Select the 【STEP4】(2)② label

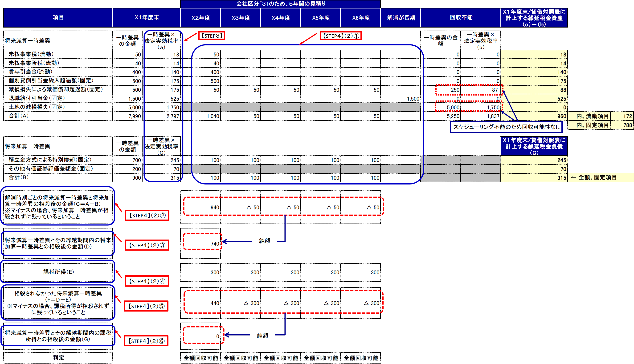click(147, 216)
